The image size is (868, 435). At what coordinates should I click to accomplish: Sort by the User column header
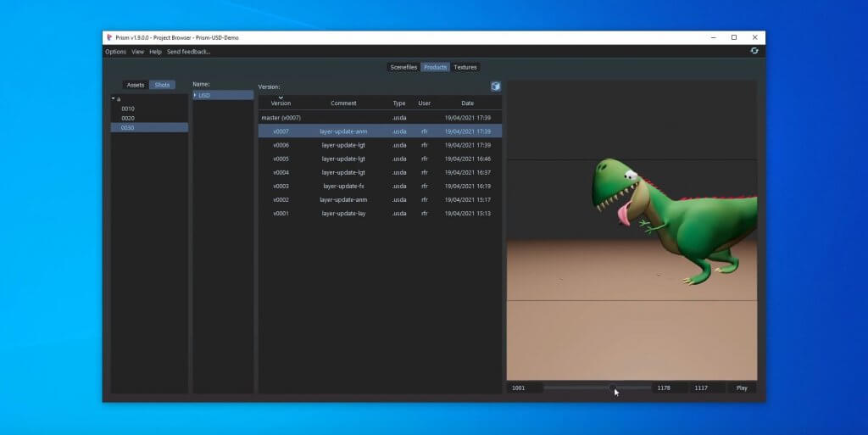tap(425, 103)
